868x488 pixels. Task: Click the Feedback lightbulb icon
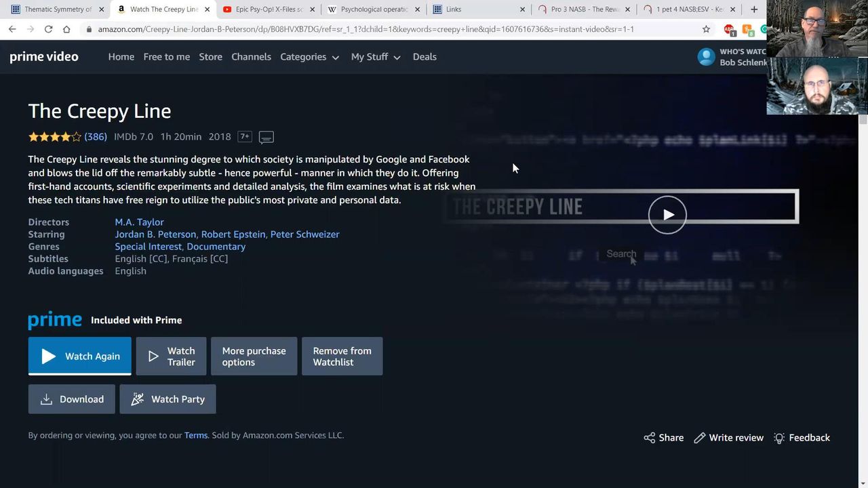click(779, 438)
